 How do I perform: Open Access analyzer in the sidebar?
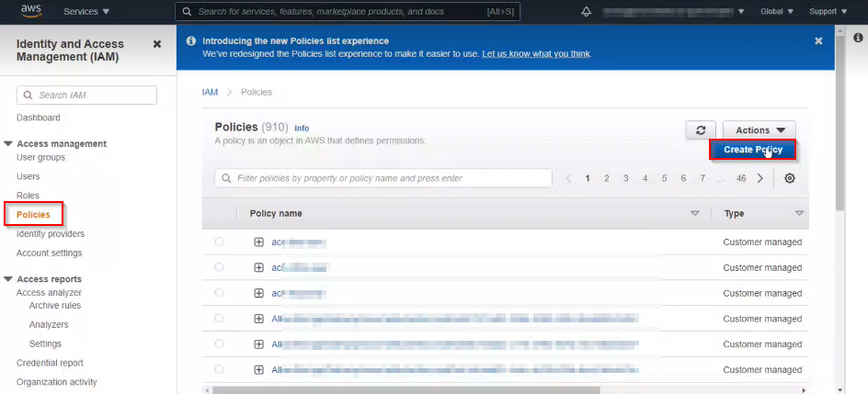[x=49, y=292]
